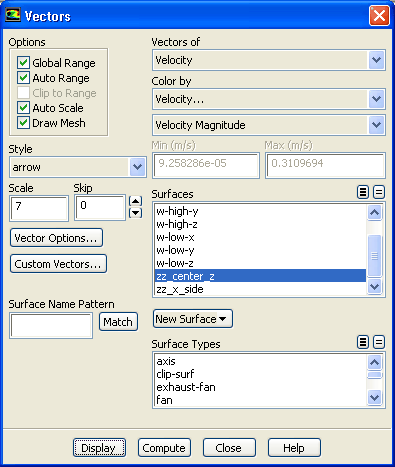This screenshot has height=467, width=395.
Task: Select fan in Surface Types list
Action: click(x=260, y=400)
